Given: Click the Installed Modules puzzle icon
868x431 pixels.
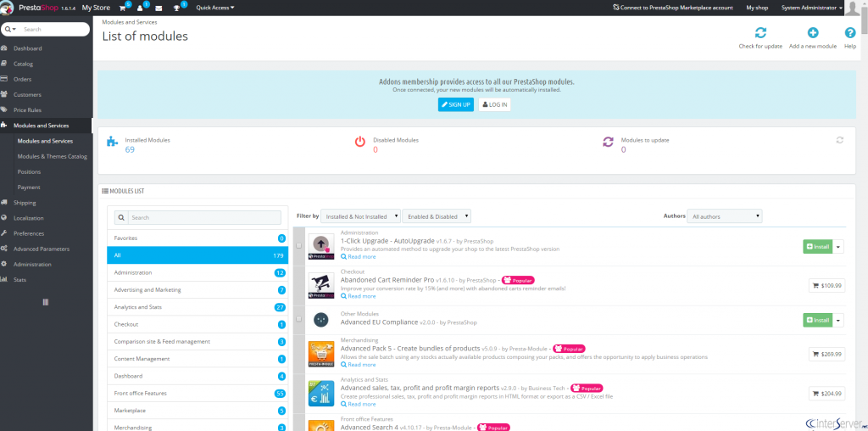Looking at the screenshot, I should tap(113, 142).
